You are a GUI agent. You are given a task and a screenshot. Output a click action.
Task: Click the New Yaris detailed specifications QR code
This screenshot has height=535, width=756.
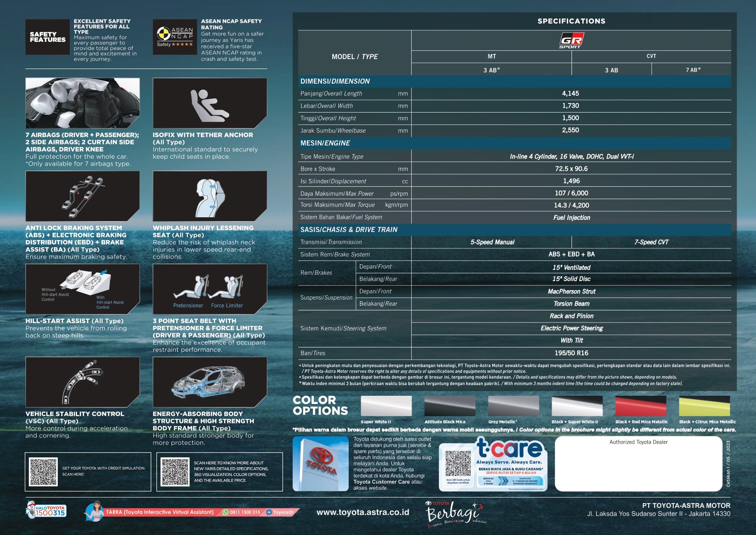175,472
